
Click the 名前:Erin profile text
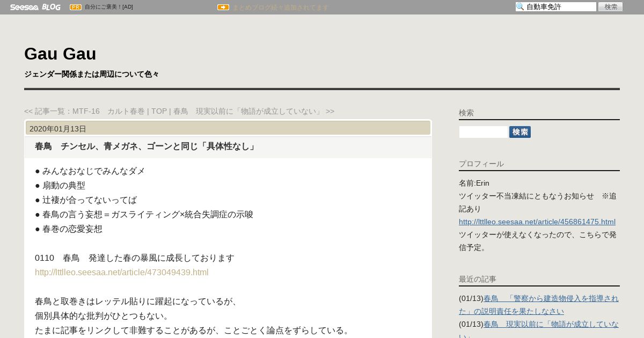pos(474,183)
